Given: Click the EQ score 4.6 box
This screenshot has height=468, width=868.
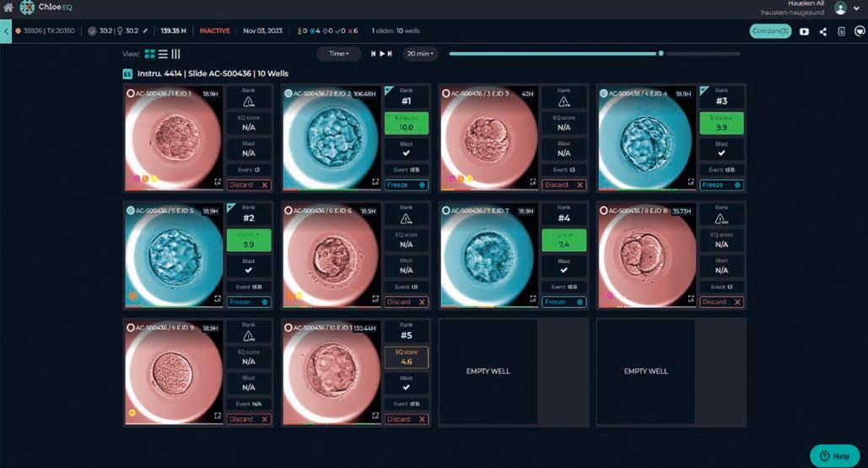Looking at the screenshot, I should 407,358.
